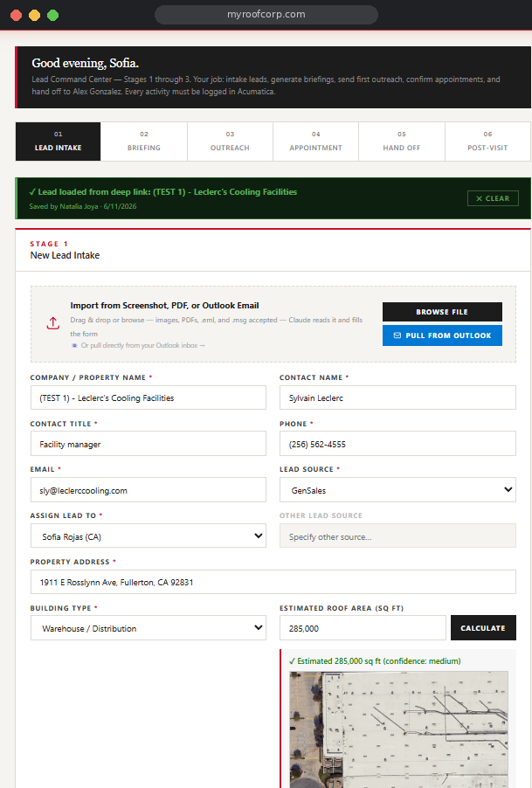This screenshot has width=532, height=788.
Task: Open the Building Type dropdown
Action: (x=149, y=628)
